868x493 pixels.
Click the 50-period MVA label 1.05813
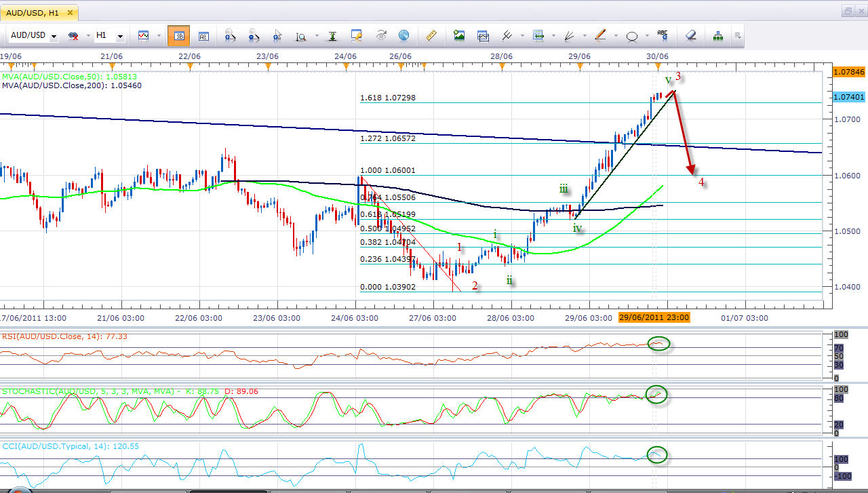click(70, 77)
